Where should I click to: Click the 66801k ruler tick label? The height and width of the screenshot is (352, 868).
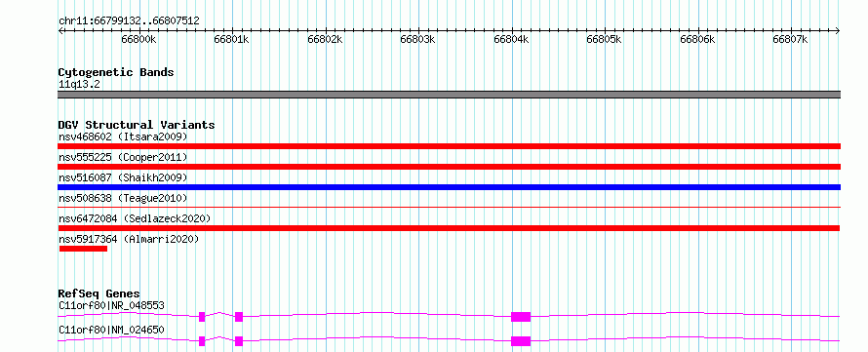(x=231, y=39)
